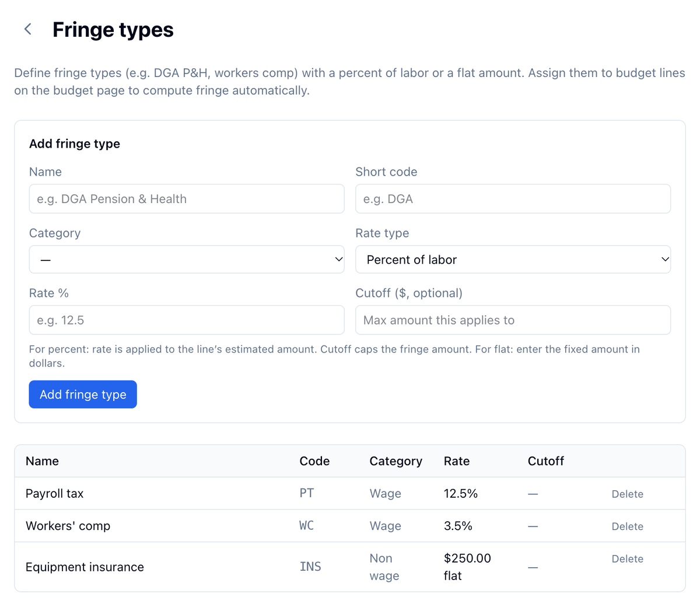Click the Add fringe type button
This screenshot has height=604, width=700.
click(x=83, y=394)
